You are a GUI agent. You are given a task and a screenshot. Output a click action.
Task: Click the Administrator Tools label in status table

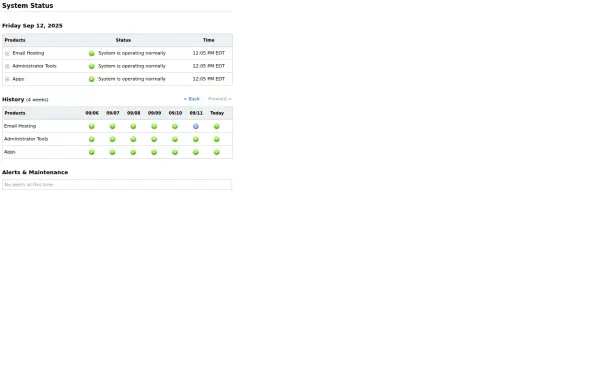coord(34,66)
